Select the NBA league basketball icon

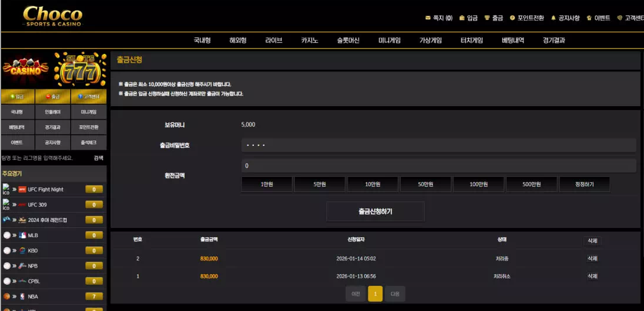[7, 296]
